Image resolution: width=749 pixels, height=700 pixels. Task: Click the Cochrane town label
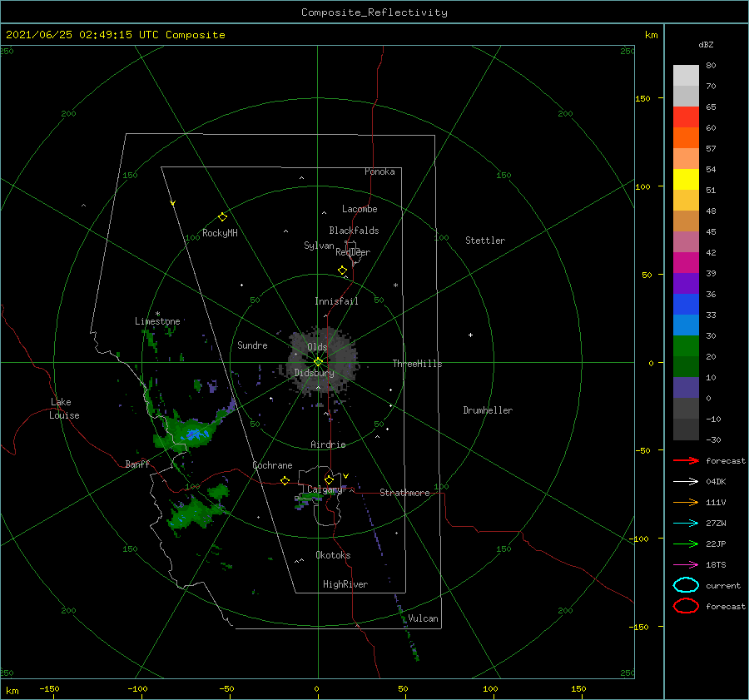coord(272,465)
